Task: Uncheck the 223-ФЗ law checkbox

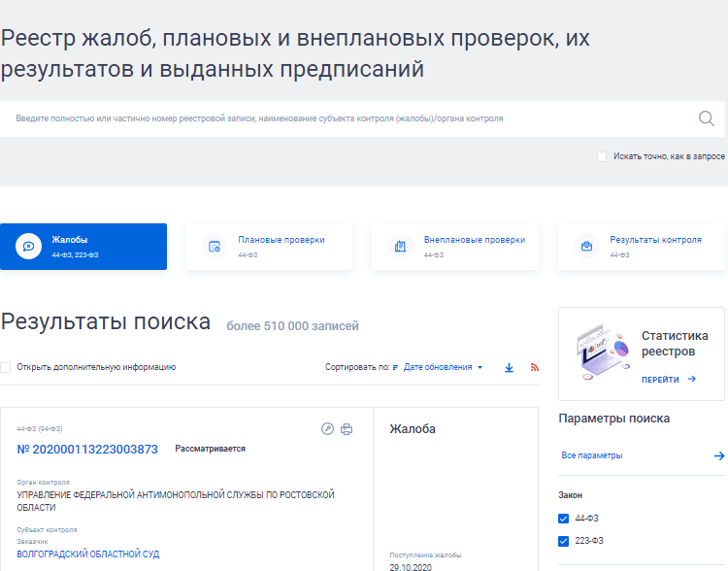Action: (x=564, y=541)
